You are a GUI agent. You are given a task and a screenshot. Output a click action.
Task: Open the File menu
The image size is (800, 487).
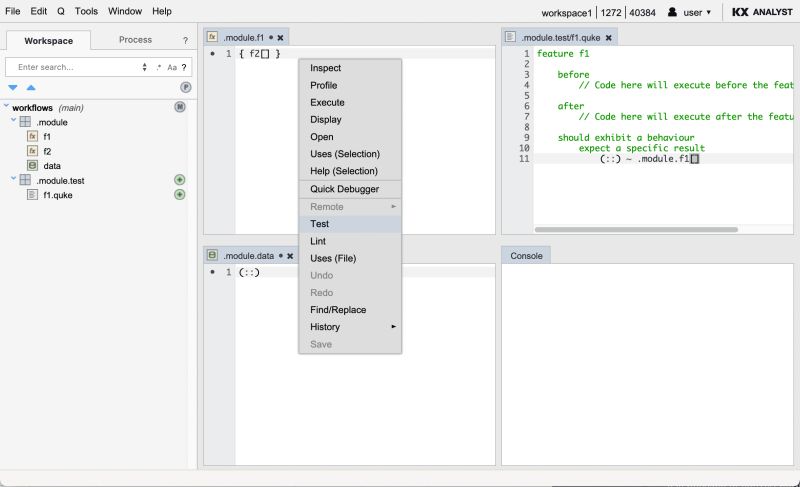coord(13,11)
